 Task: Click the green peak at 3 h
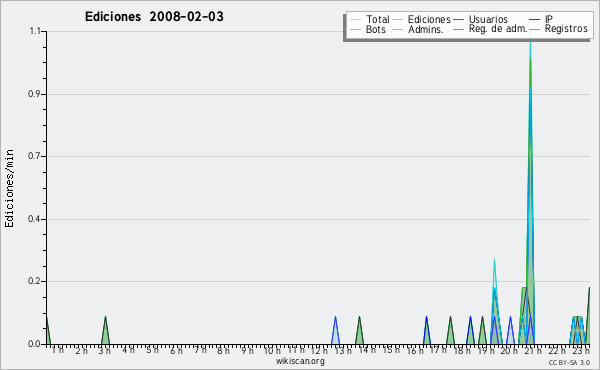(x=105, y=331)
